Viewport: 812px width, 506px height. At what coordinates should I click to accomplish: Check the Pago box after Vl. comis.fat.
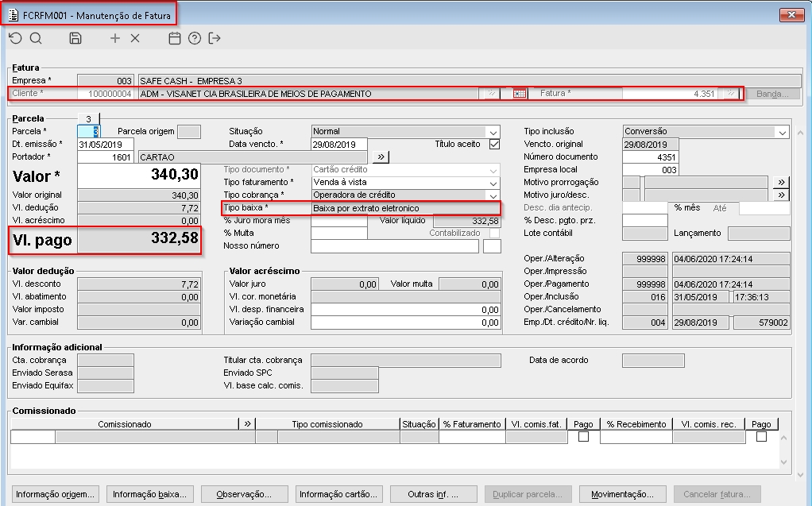tap(584, 437)
